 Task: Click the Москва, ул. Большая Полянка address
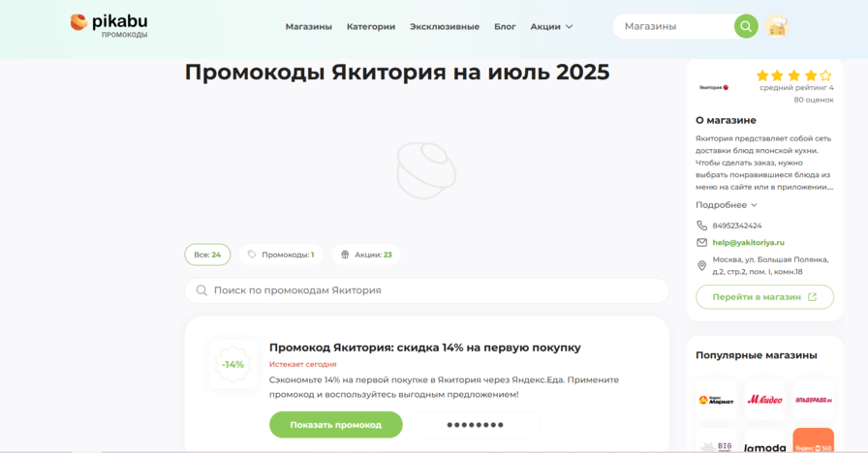pos(770,265)
